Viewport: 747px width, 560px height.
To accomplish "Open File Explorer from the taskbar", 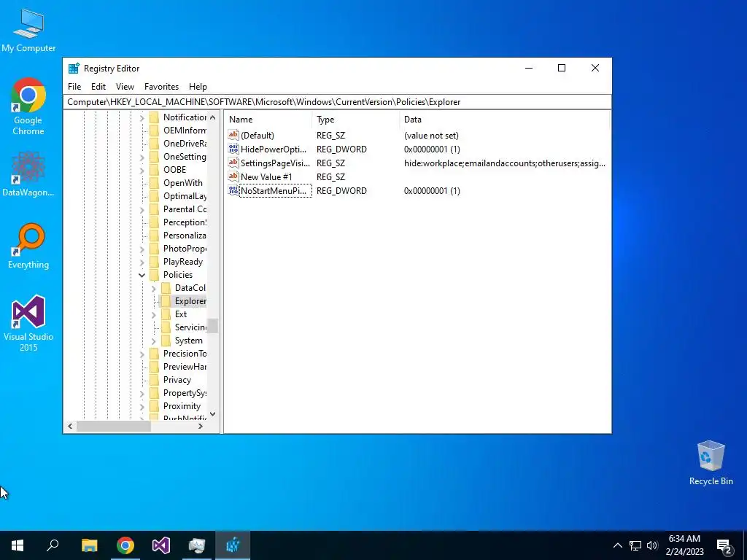I will [89, 545].
